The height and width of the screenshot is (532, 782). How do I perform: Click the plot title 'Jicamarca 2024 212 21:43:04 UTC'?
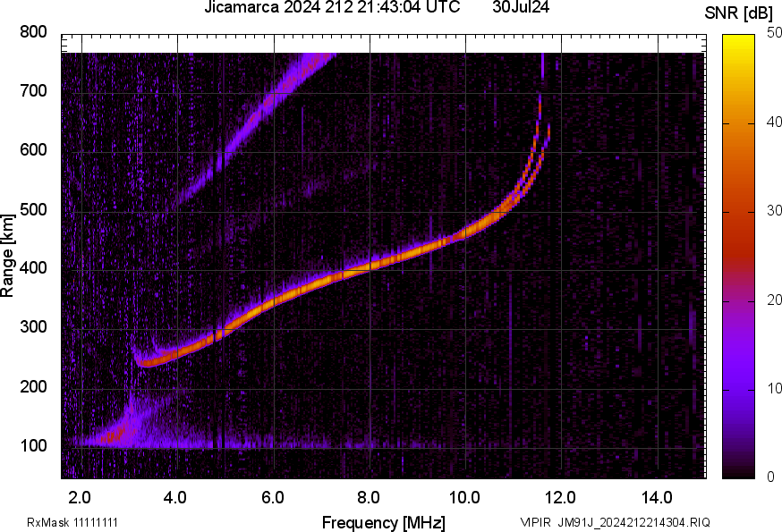[332, 7]
